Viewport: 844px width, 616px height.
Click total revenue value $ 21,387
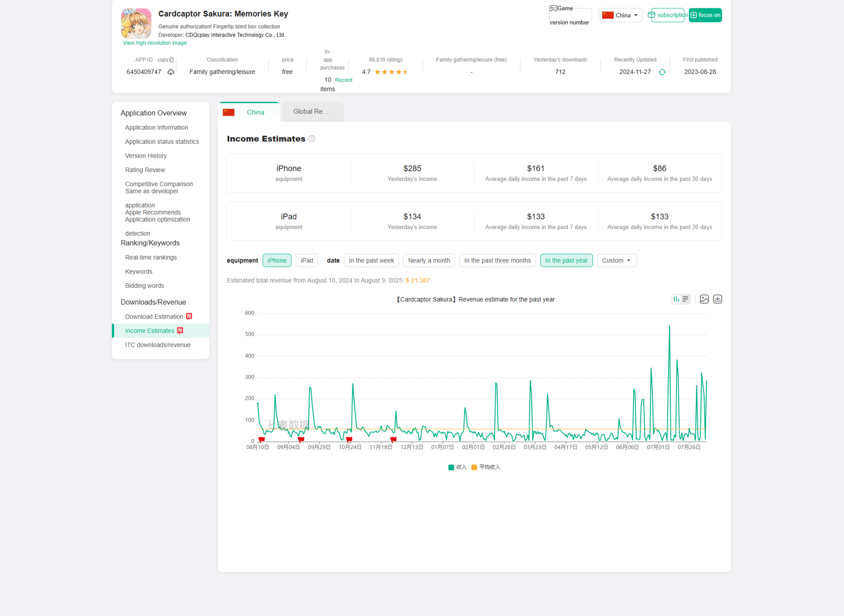coord(417,281)
